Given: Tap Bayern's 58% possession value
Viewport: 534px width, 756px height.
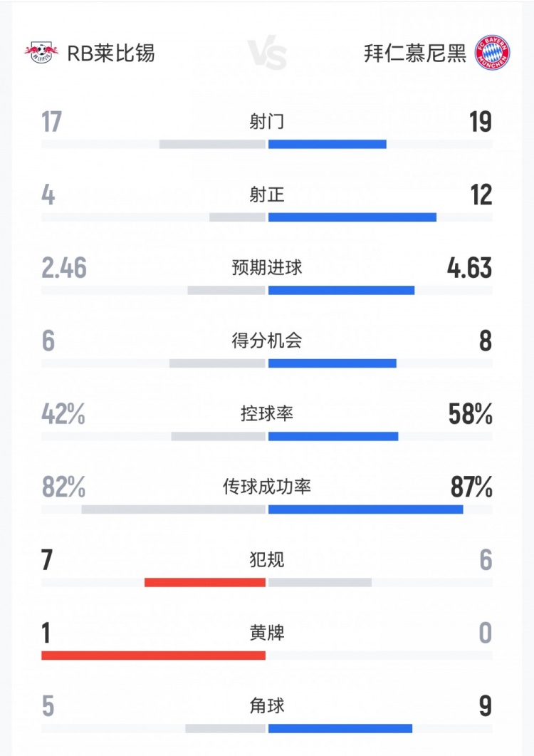Looking at the screenshot, I should (470, 414).
